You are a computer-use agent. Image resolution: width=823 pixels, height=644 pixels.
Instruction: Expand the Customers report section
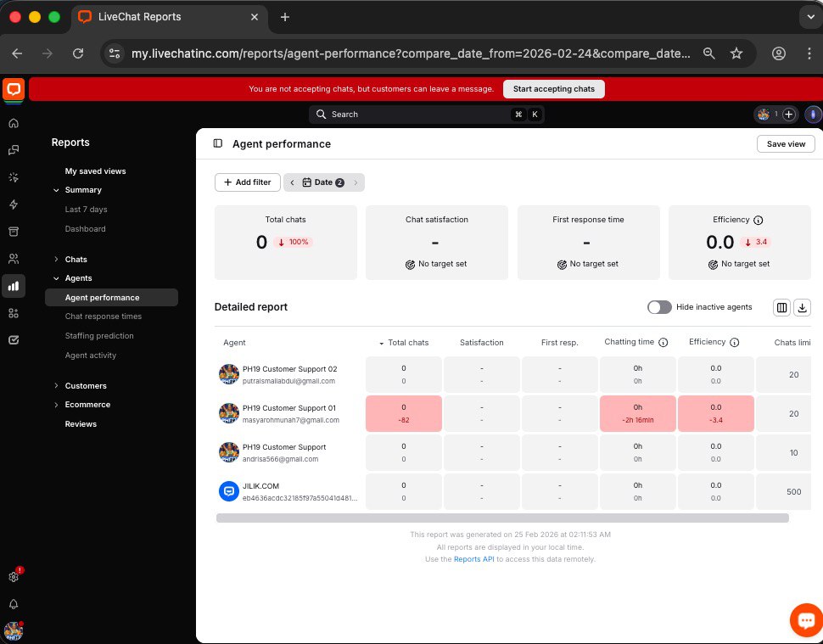tap(85, 386)
